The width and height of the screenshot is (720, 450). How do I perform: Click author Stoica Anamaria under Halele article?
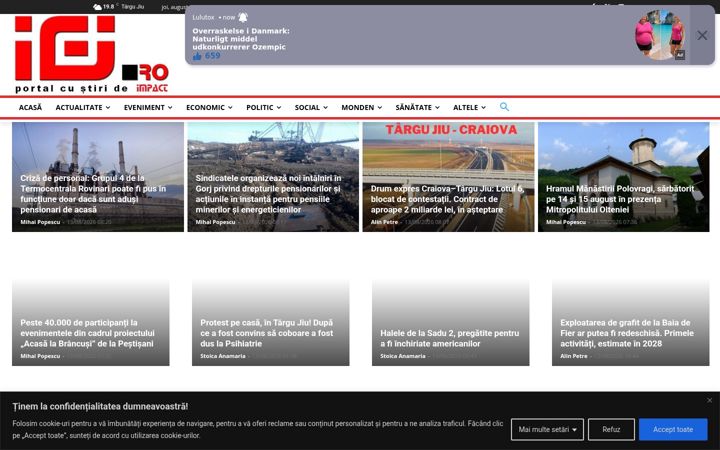(403, 356)
